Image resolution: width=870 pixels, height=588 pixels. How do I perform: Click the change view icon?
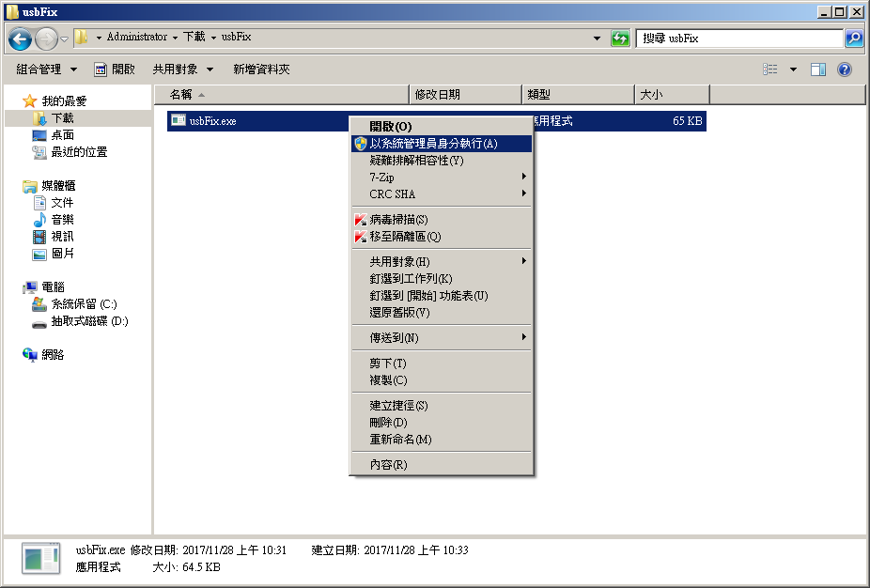point(771,70)
